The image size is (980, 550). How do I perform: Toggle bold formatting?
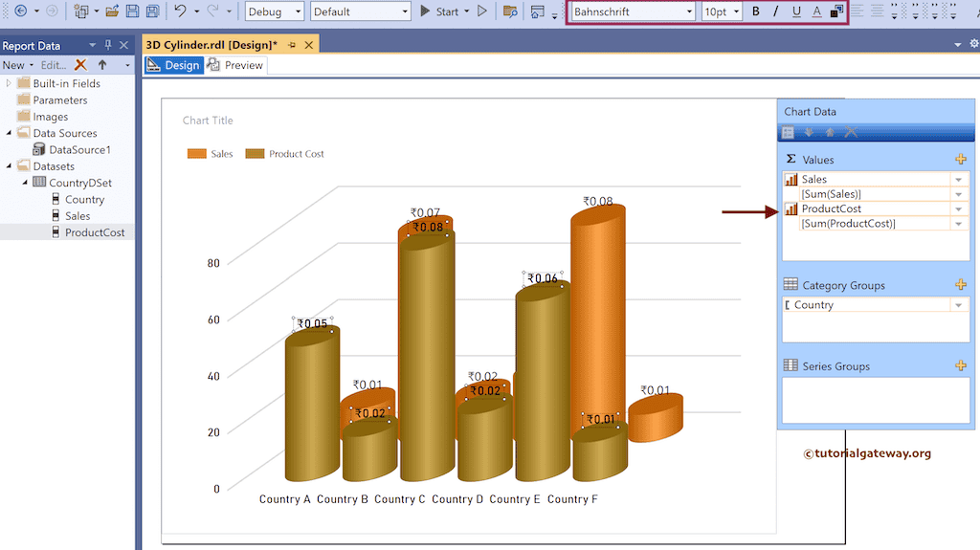tap(756, 11)
